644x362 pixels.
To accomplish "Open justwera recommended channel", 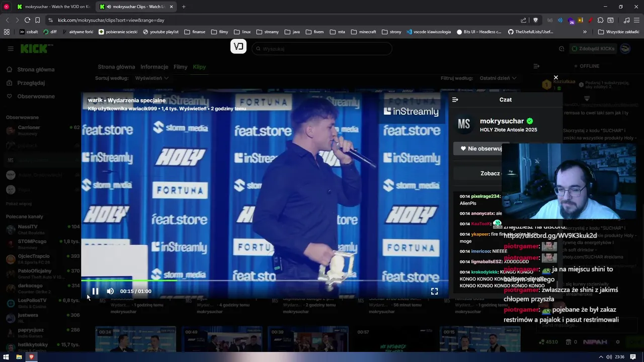I will pos(43,318).
